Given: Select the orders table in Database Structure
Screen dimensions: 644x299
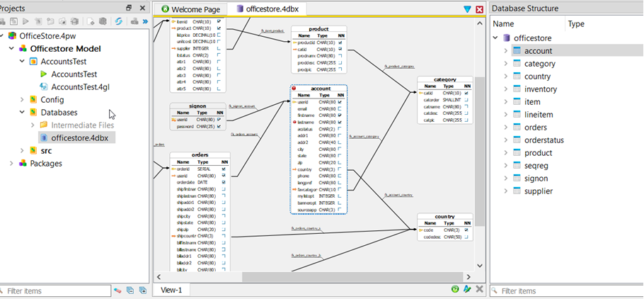Looking at the screenshot, I should tap(536, 128).
